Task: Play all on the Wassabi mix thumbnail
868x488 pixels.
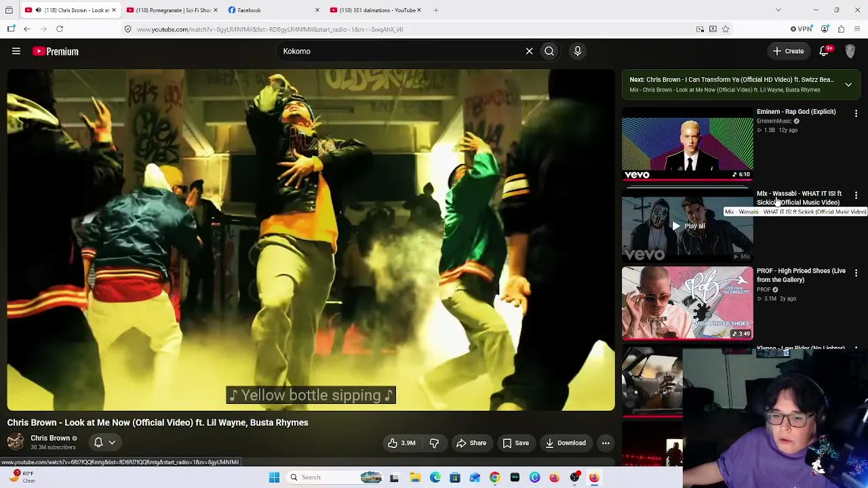Action: pos(688,226)
